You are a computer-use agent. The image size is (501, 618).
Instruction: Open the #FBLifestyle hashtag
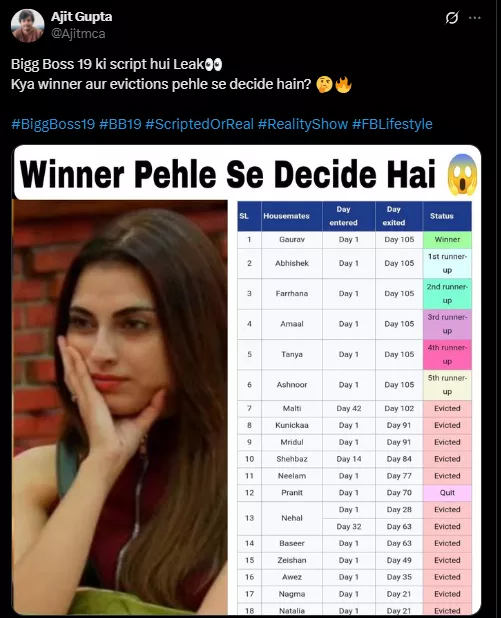392,124
